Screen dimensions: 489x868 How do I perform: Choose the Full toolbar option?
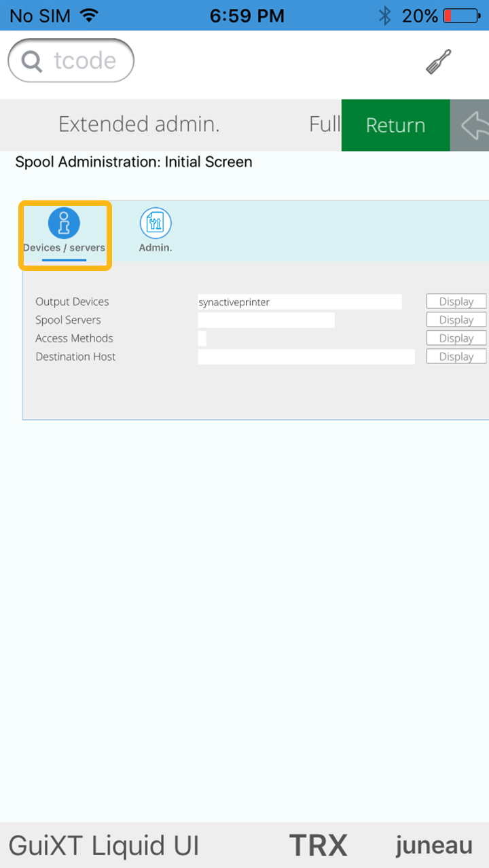pos(325,124)
